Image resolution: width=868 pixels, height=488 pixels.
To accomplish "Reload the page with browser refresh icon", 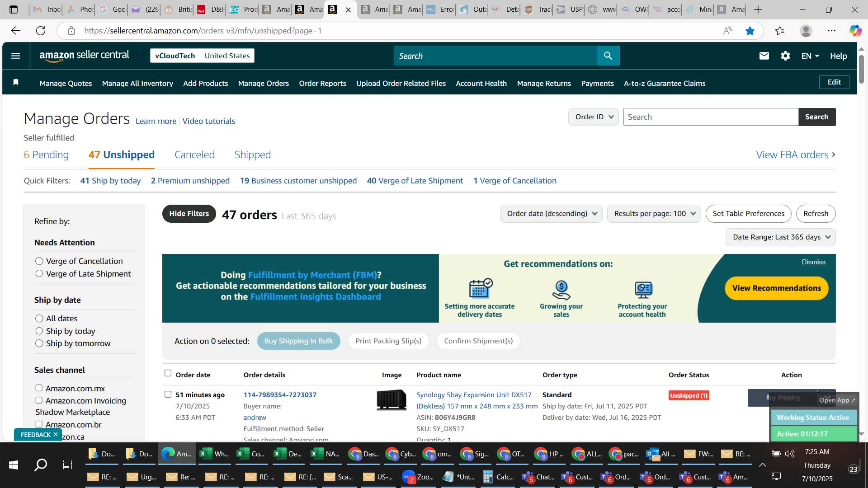I will tap(41, 31).
